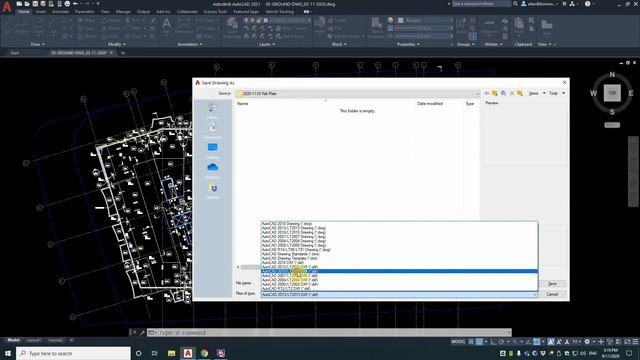Image resolution: width=640 pixels, height=360 pixels.
Task: Toggle grid display in status bar
Action: tap(471, 342)
